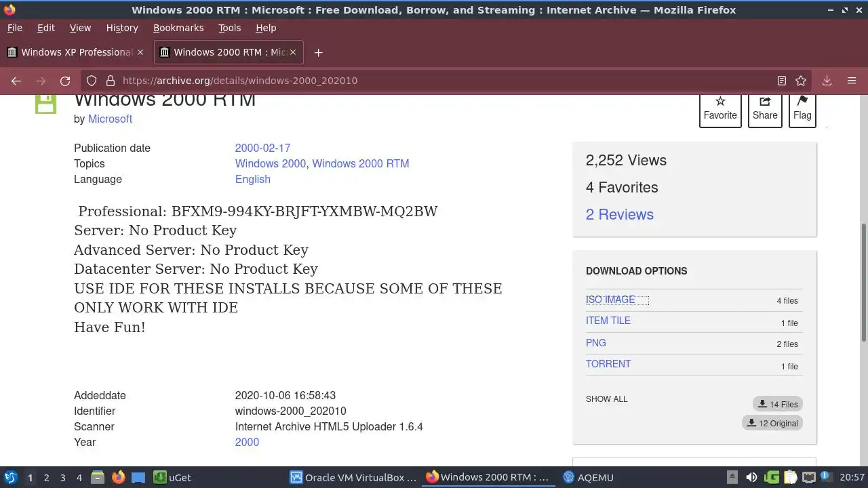Switch to workspace 4
868x488 pixels.
pos(79,478)
